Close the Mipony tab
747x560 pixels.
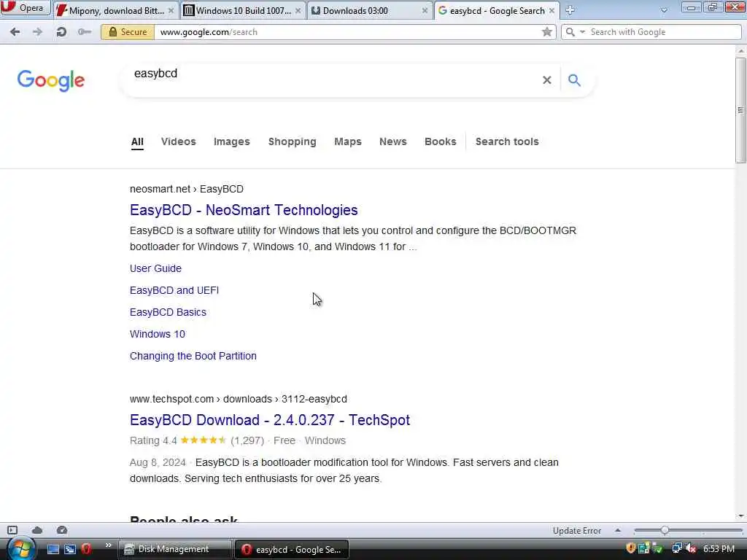point(171,10)
